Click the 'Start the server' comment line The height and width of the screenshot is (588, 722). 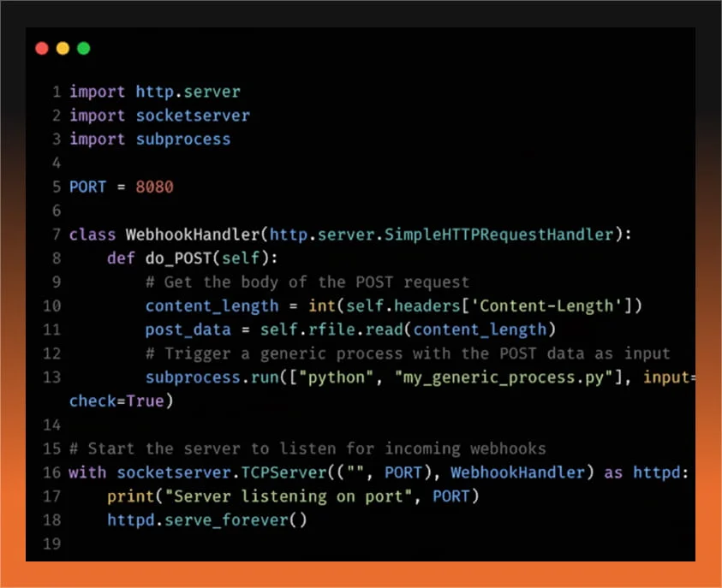(307, 448)
